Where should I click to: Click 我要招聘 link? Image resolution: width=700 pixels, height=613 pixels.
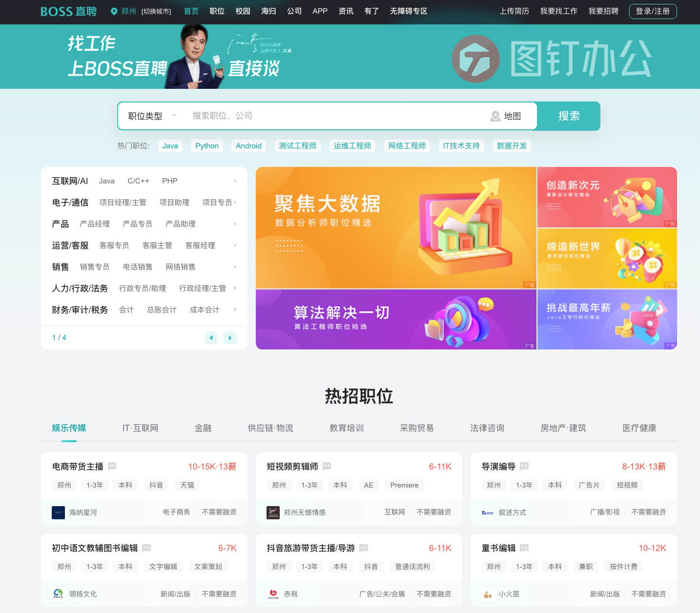(x=603, y=11)
